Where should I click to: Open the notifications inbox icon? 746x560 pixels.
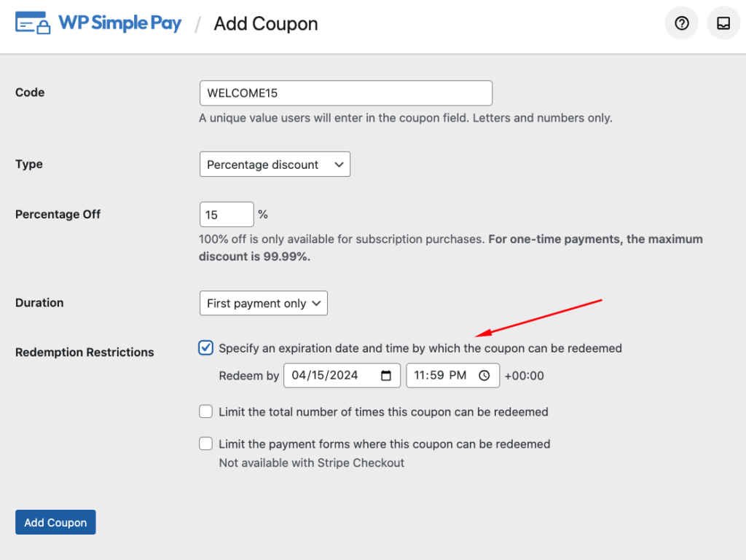[723, 23]
